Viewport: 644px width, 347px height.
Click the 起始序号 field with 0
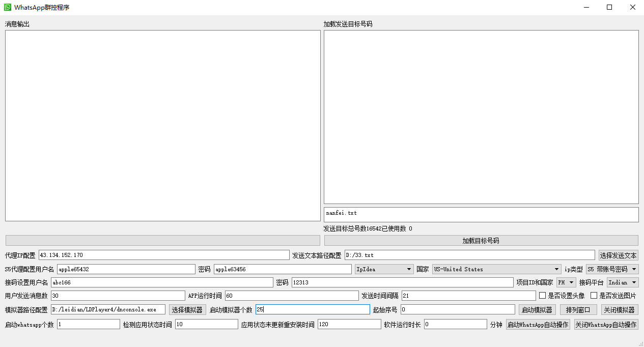click(458, 309)
